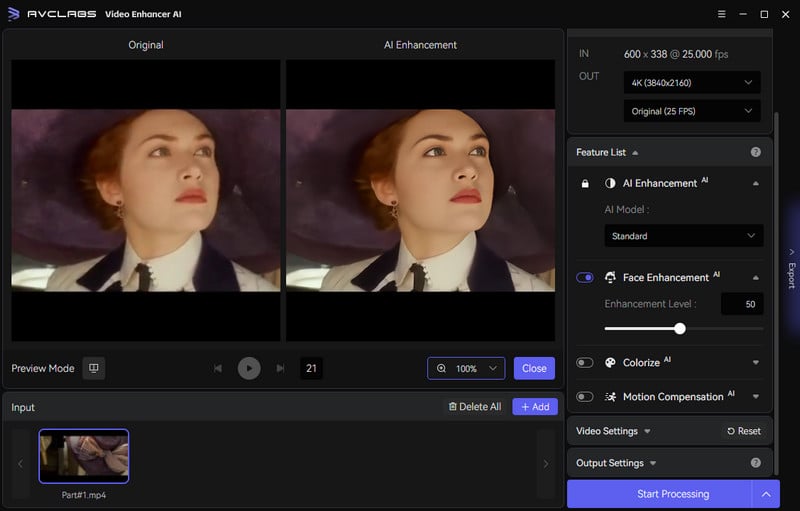Add a new input video
800x511 pixels.
(x=535, y=406)
